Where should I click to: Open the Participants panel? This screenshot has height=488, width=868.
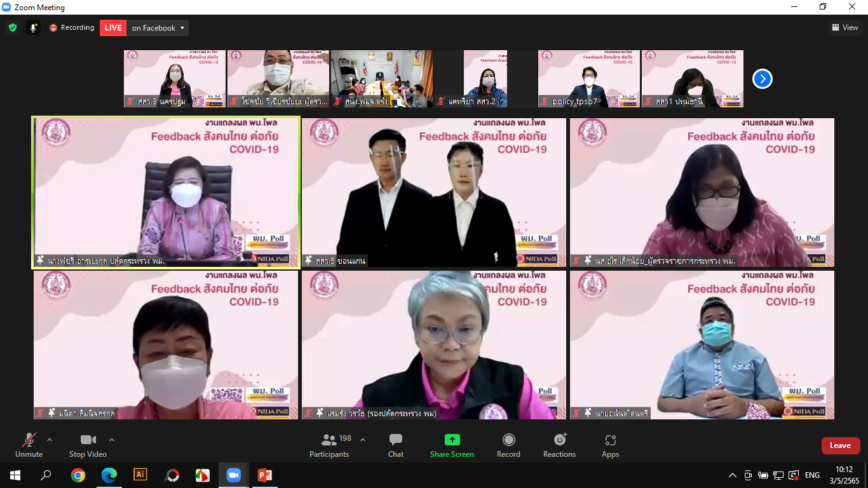pos(329,445)
